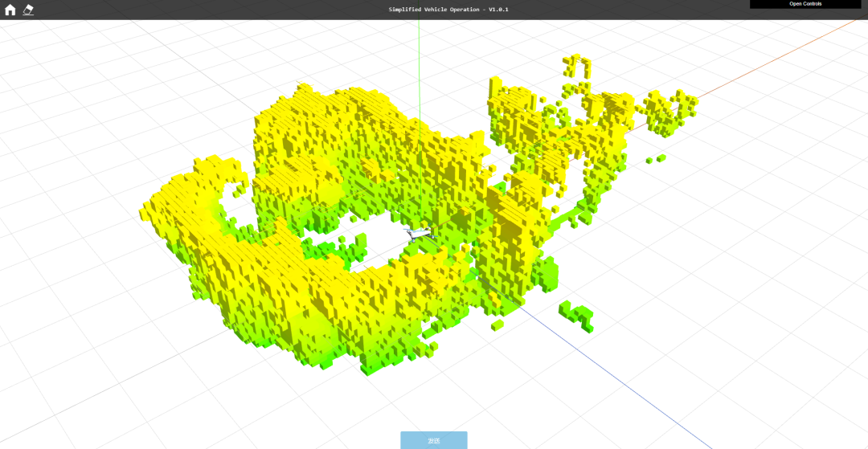Select the isolated green voxel cluster at lower right

pos(577,314)
